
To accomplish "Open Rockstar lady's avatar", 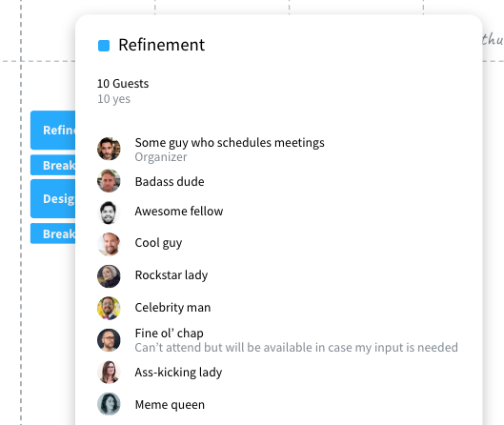I will pos(109,276).
